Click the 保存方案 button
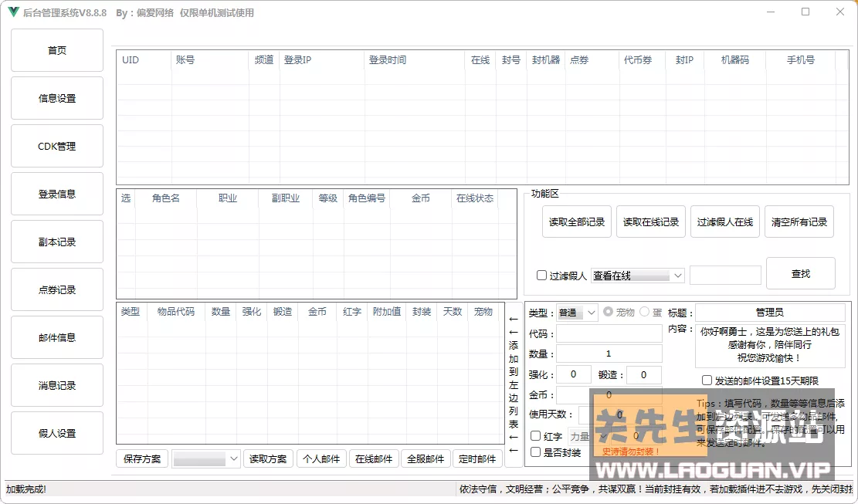 pyautogui.click(x=141, y=458)
